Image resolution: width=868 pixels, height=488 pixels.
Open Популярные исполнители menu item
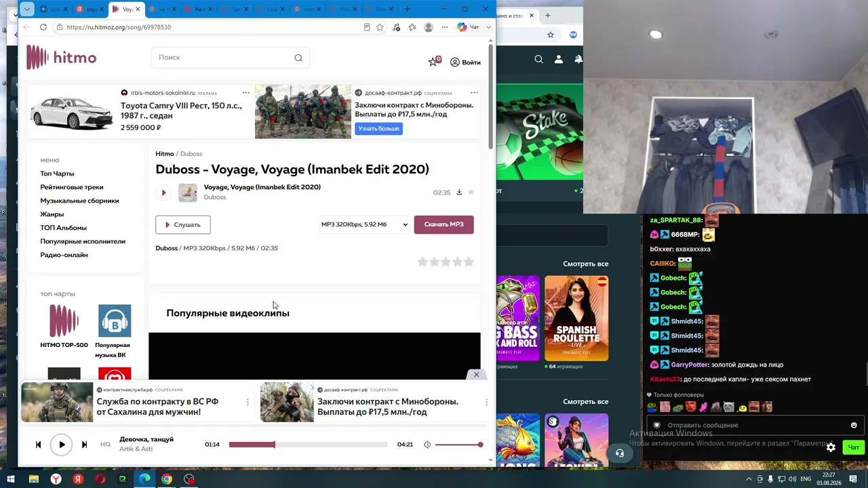(83, 241)
